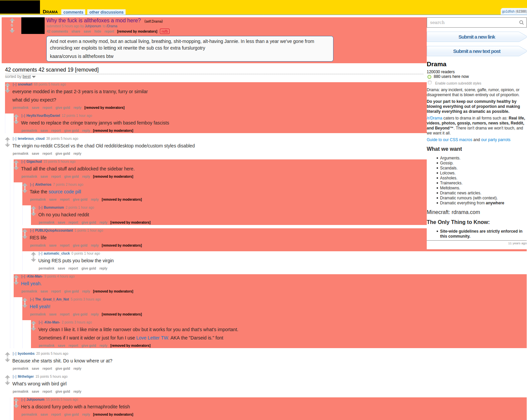Collapse byobombs's comment
Viewport: 527px width, 420px height.
click(15, 354)
